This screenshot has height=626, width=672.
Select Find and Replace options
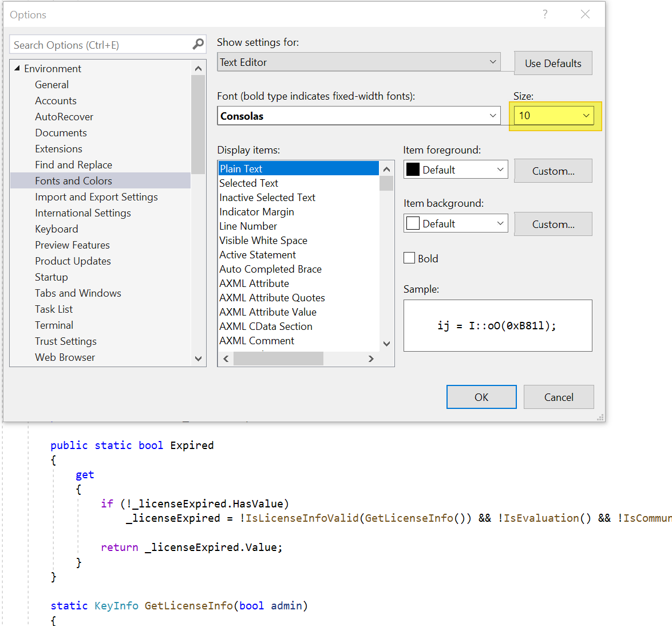[x=73, y=165]
